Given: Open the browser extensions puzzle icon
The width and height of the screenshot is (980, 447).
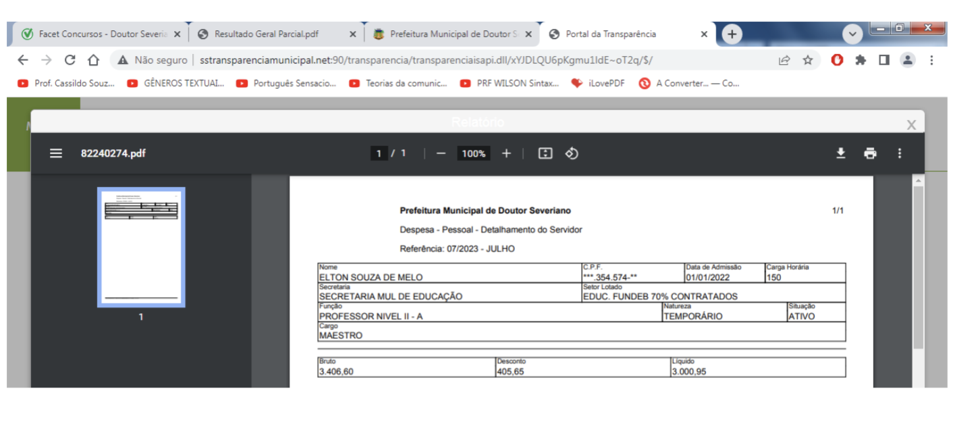Looking at the screenshot, I should coord(860,60).
